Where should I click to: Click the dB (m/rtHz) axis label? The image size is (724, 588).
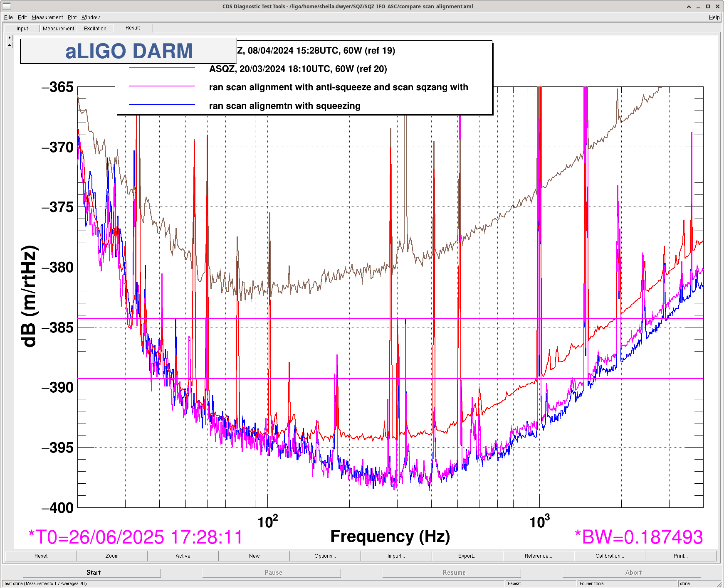tap(29, 297)
